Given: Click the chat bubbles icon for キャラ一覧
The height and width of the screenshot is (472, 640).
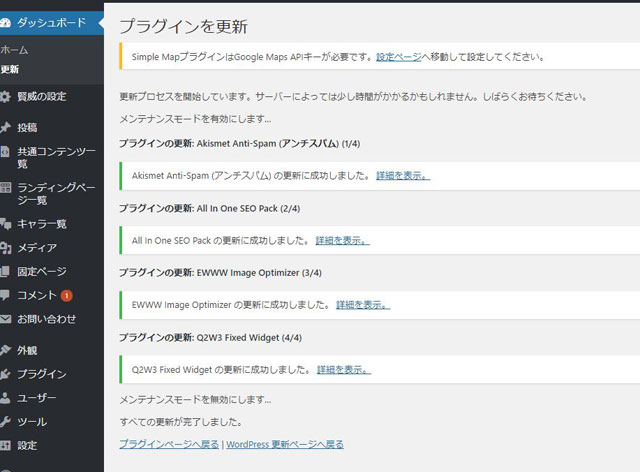Looking at the screenshot, I should (5, 224).
